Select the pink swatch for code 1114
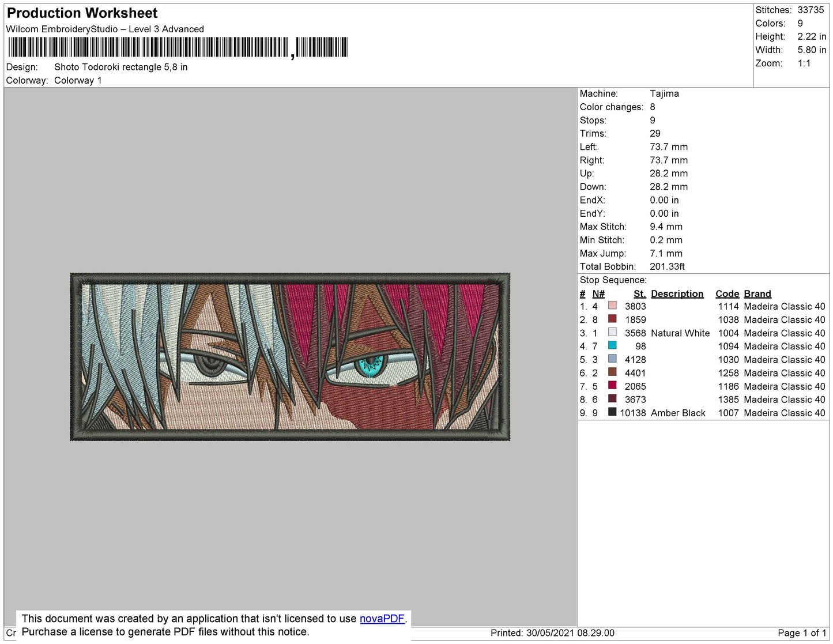 tap(613, 306)
